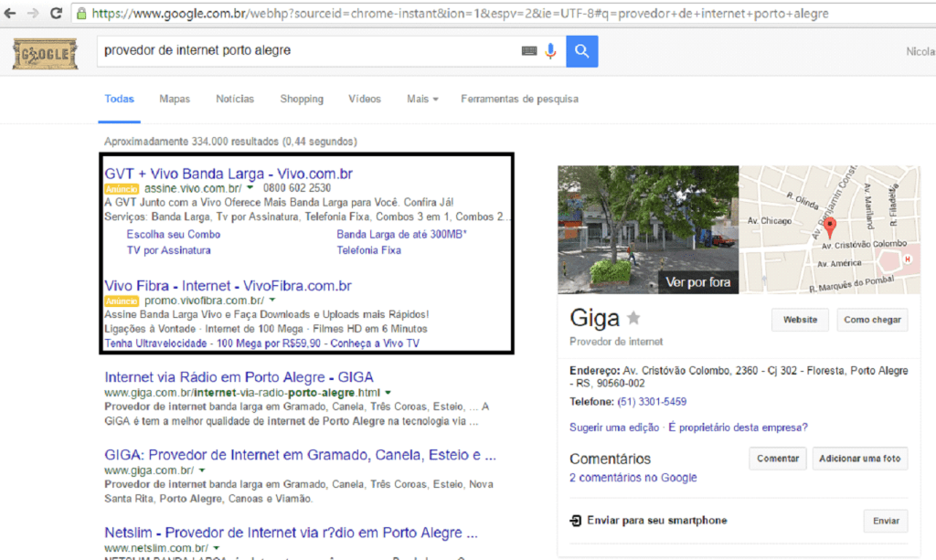Click the Comentar button
This screenshot has width=936, height=560.
778,459
